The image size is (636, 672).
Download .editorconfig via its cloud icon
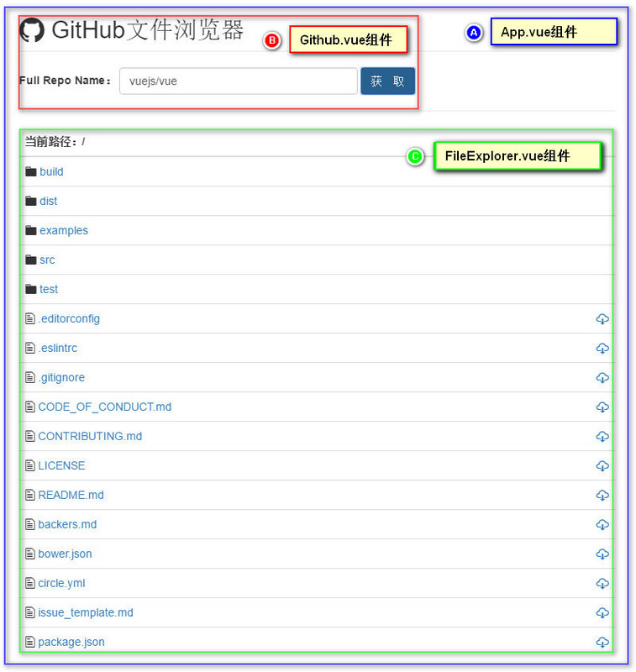pyautogui.click(x=602, y=319)
